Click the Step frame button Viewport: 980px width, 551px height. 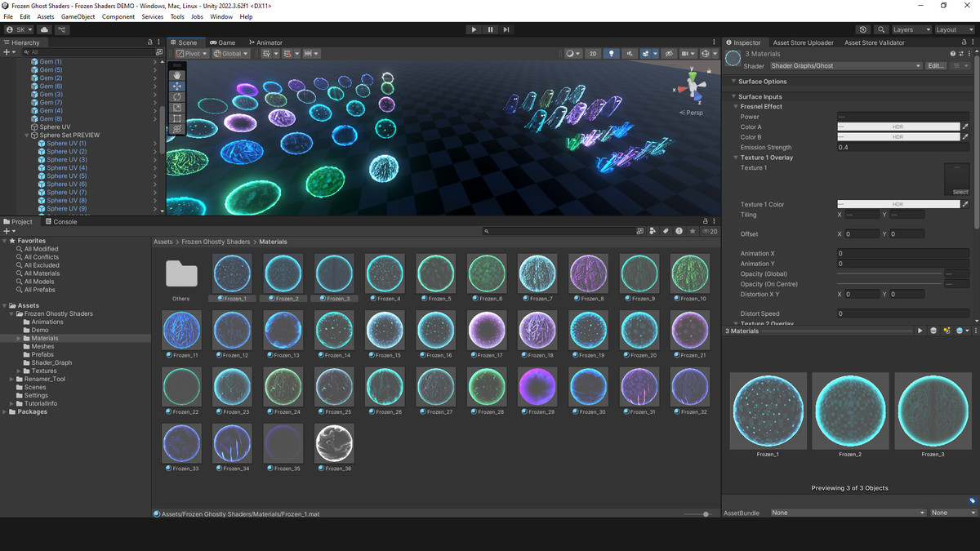506,29
